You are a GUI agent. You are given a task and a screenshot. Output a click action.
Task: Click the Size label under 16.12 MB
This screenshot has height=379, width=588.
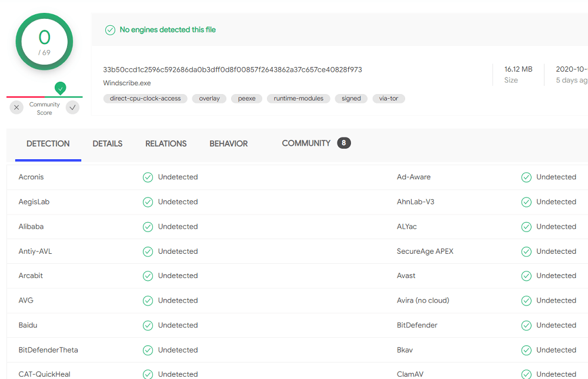click(511, 81)
